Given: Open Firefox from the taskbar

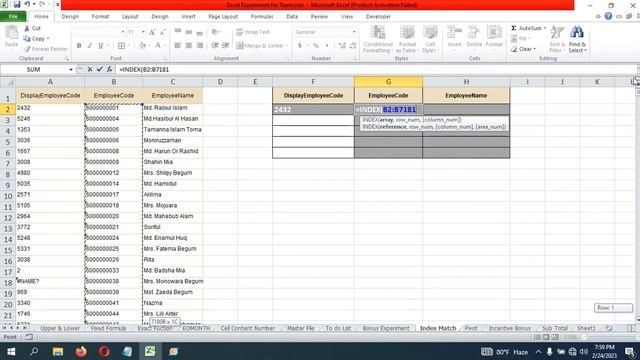Looking at the screenshot, I should [x=81, y=351].
